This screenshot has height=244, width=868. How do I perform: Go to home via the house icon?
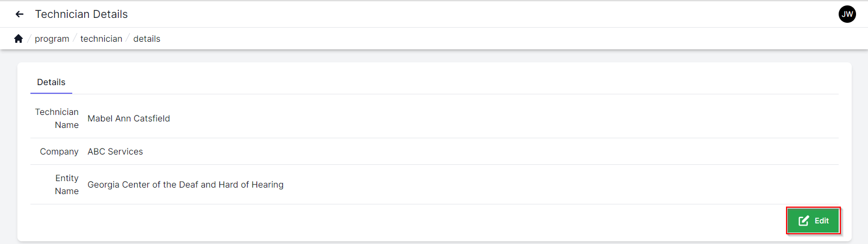(18, 38)
